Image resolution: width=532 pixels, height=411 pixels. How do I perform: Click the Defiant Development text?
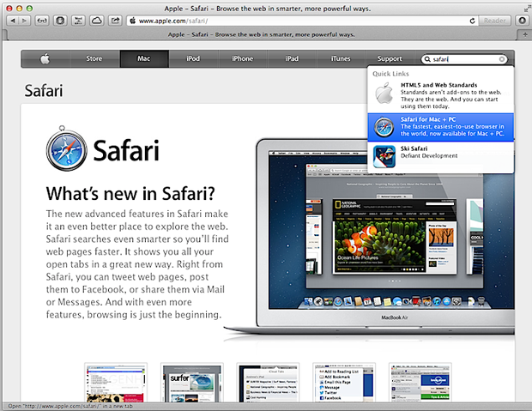coord(429,156)
